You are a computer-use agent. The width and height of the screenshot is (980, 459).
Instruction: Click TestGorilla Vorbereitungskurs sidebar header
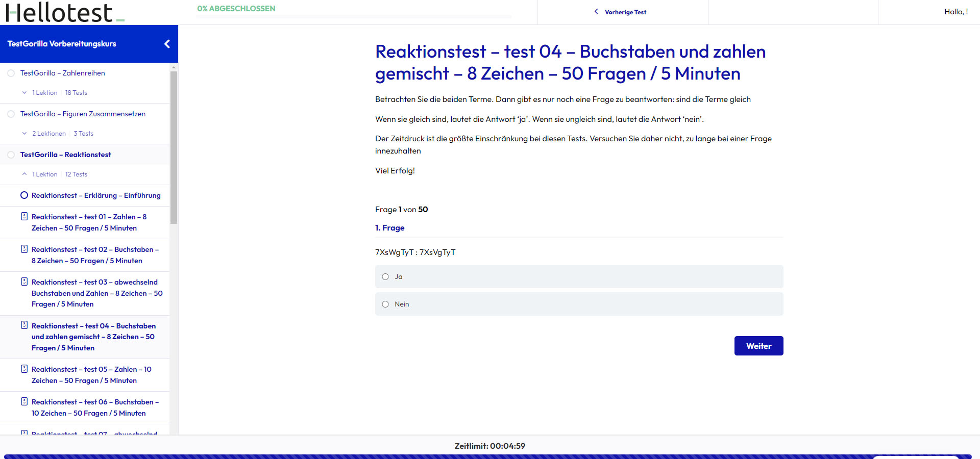62,44
